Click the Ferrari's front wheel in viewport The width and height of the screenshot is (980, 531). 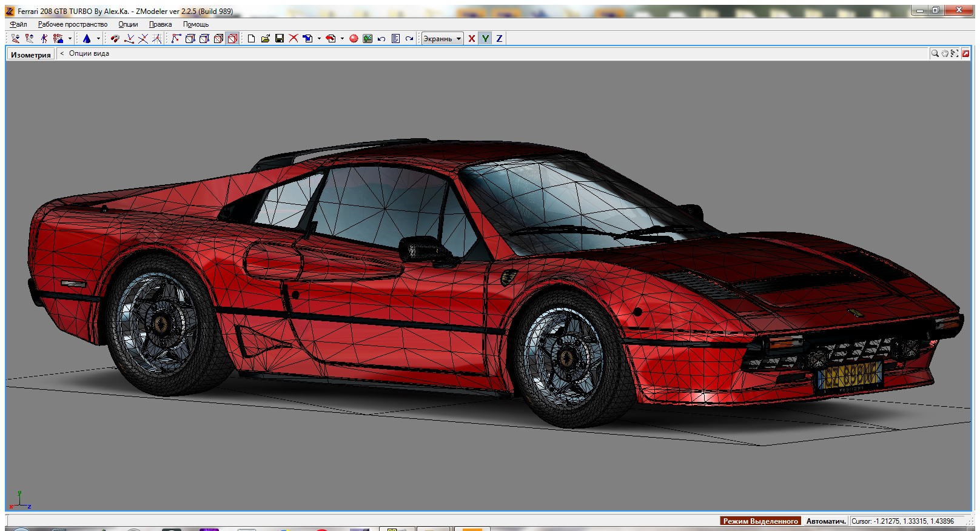[570, 356]
